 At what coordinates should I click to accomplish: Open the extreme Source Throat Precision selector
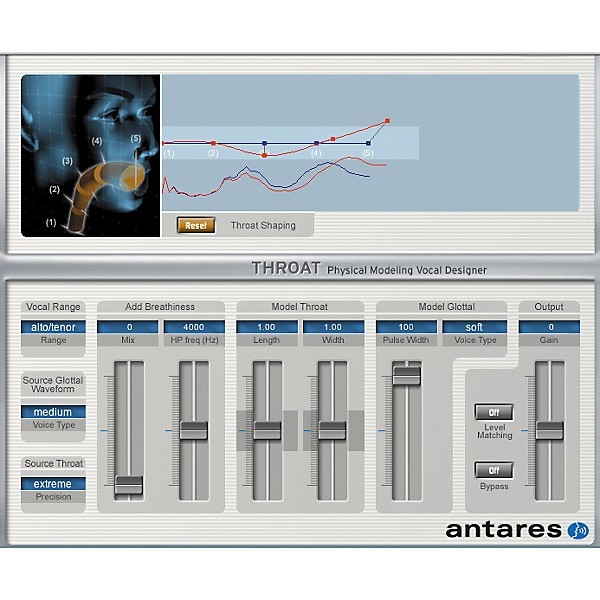click(x=53, y=484)
